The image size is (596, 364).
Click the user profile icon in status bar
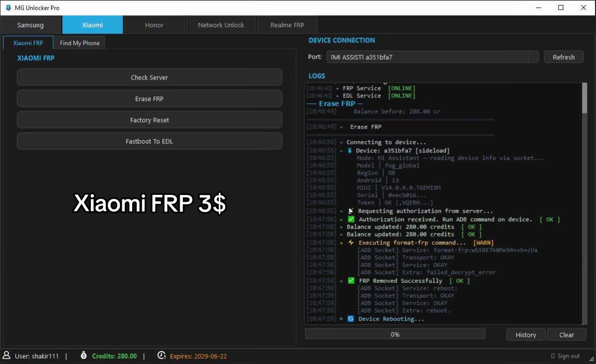coord(6,356)
